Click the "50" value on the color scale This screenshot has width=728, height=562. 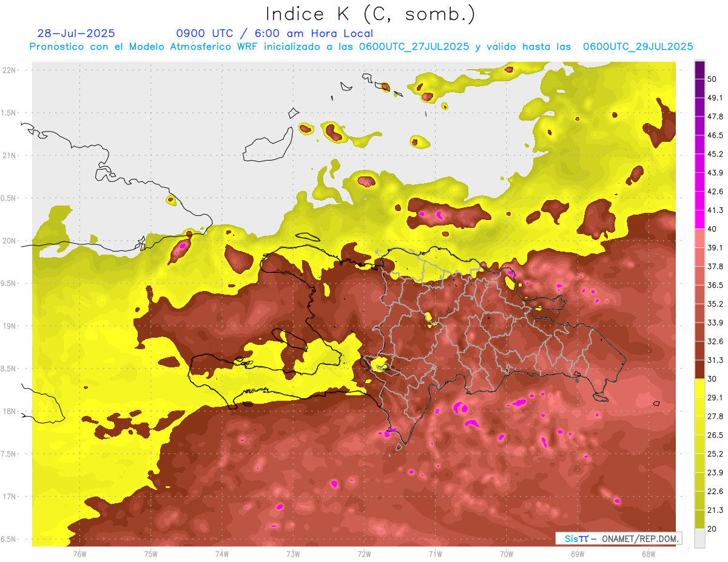click(x=712, y=79)
